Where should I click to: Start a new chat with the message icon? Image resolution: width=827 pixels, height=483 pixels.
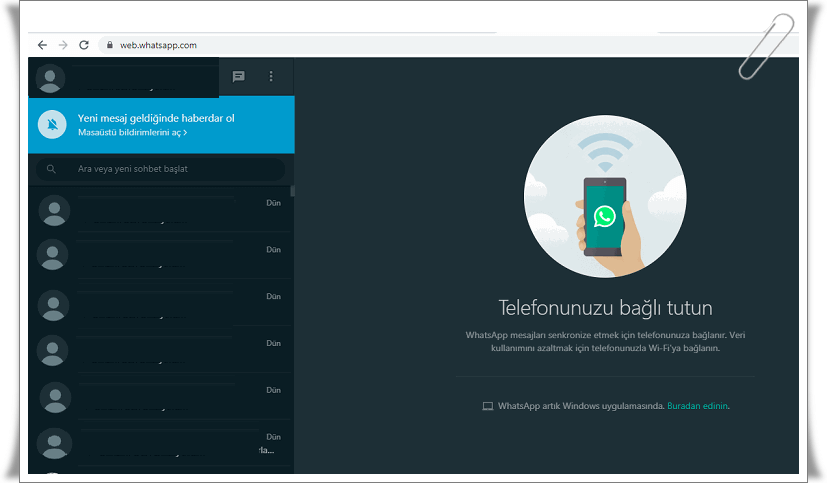238,76
